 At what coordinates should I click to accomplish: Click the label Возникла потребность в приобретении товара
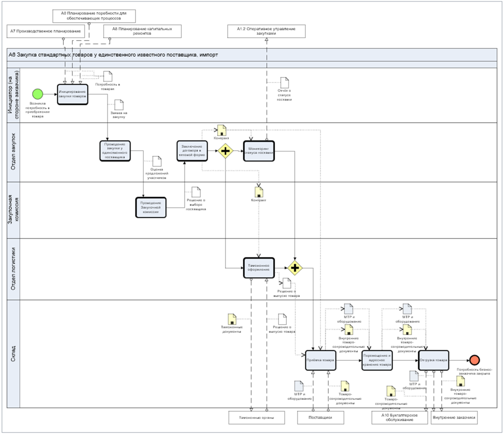point(38,110)
